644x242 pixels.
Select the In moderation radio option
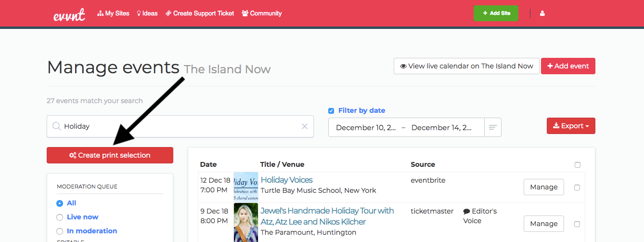click(60, 231)
